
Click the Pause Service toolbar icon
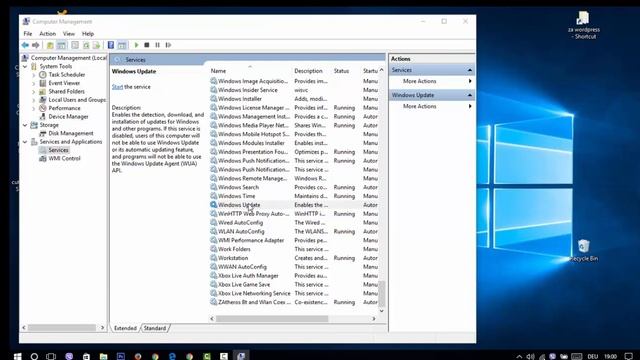[x=158, y=45]
